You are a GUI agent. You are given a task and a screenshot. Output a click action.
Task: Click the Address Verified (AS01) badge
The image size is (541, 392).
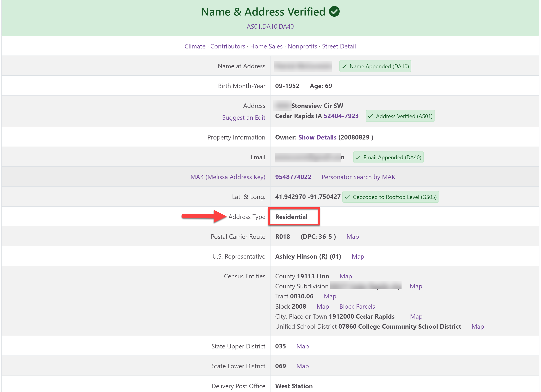[x=400, y=116]
